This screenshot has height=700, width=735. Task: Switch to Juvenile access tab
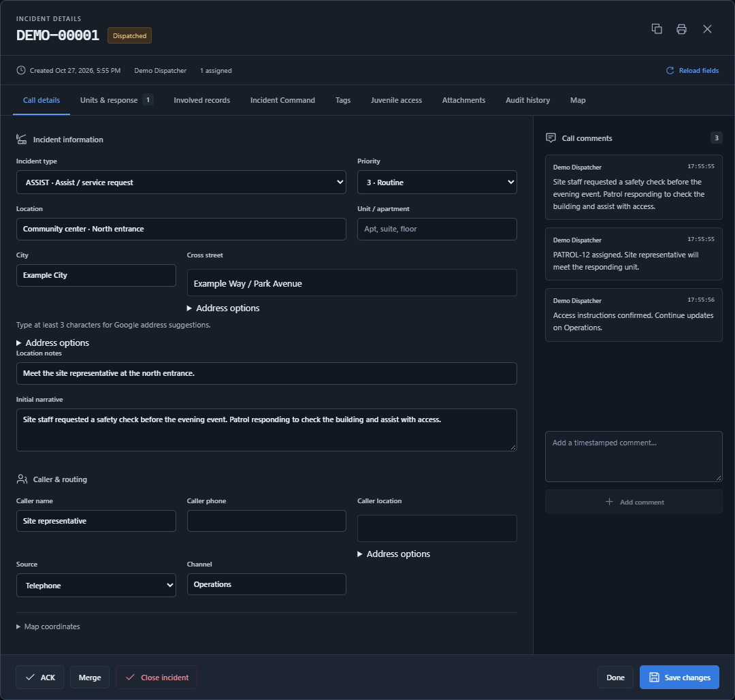pyautogui.click(x=396, y=100)
